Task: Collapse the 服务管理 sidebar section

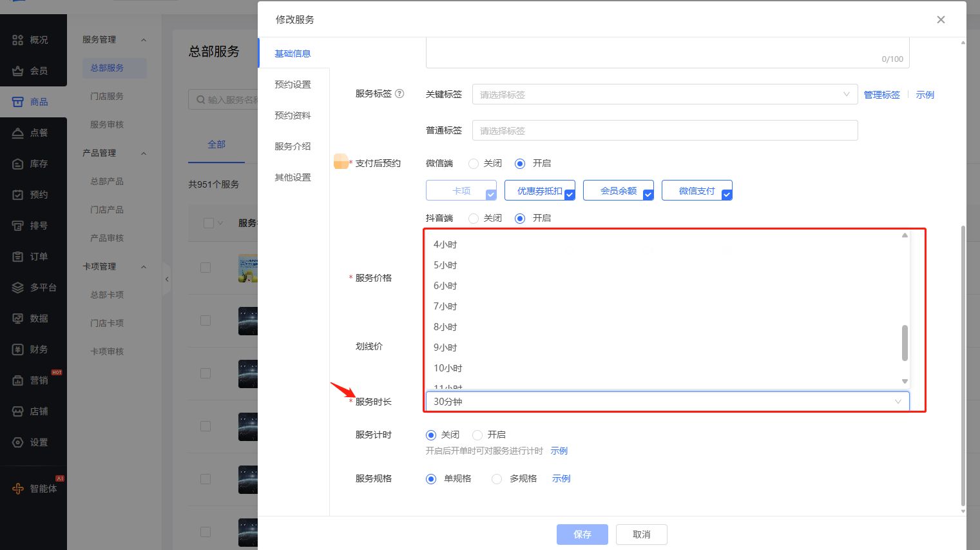Action: 144,40
